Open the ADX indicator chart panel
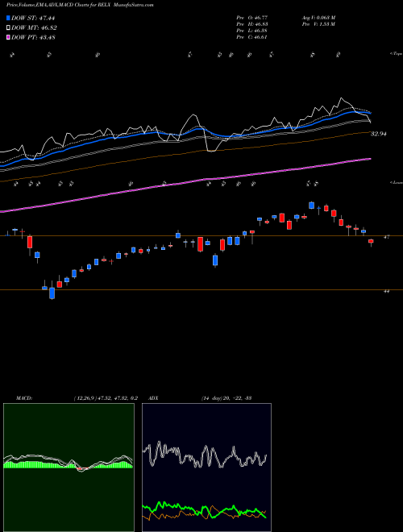The width and height of the screenshot is (403, 532). click(x=206, y=468)
